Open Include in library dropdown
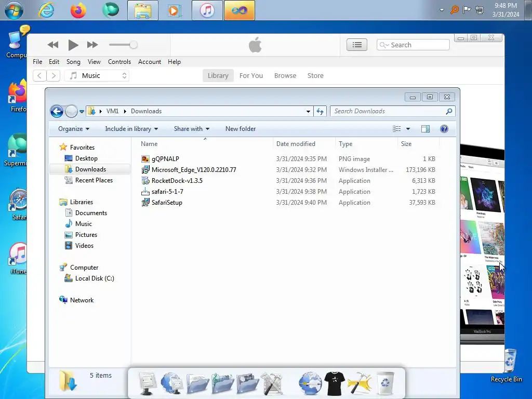Screen dimensions: 532x399 click(x=131, y=129)
